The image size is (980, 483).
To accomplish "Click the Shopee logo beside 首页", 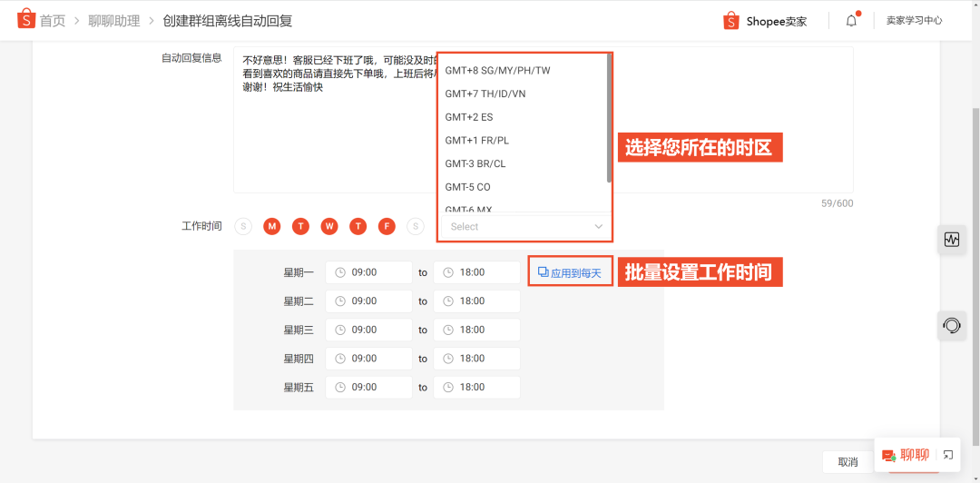I will pyautogui.click(x=26, y=19).
